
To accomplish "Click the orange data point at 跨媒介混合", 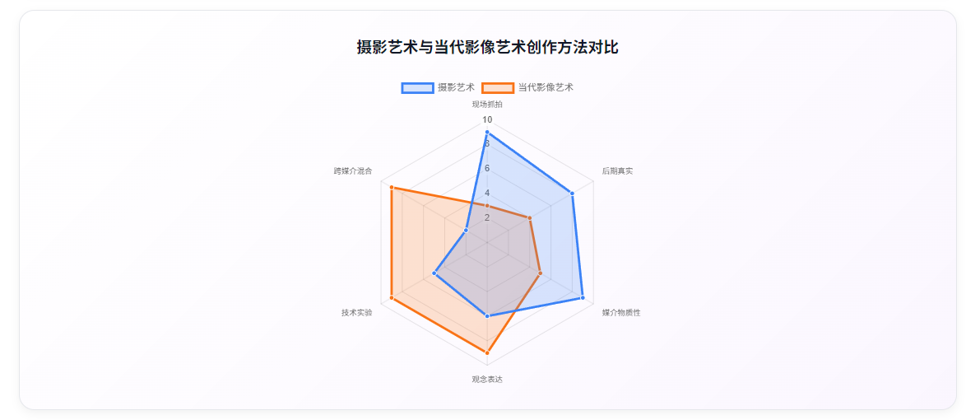I will pyautogui.click(x=391, y=188).
